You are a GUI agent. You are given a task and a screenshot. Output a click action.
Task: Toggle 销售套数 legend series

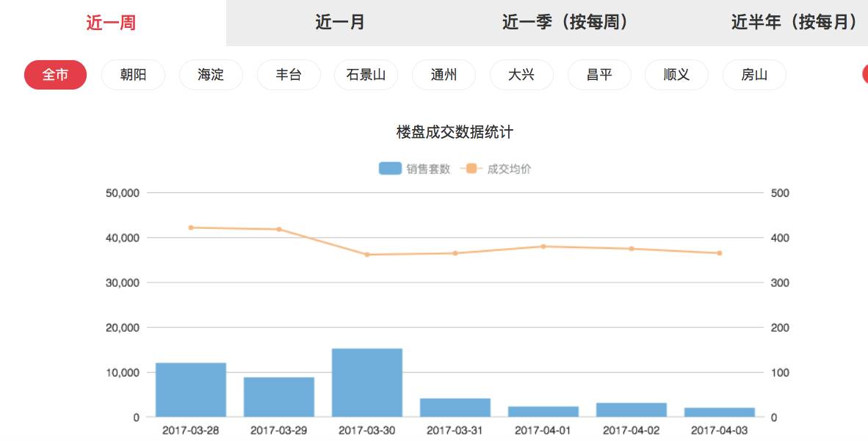[415, 169]
